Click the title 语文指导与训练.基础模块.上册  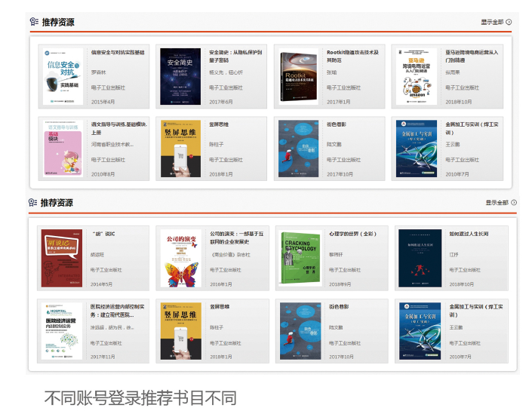pyautogui.click(x=119, y=128)
